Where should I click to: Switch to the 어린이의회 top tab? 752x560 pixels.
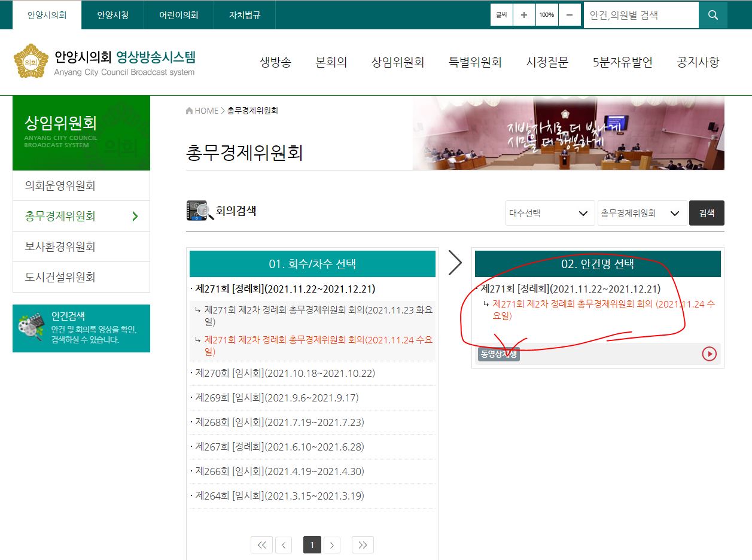click(179, 15)
